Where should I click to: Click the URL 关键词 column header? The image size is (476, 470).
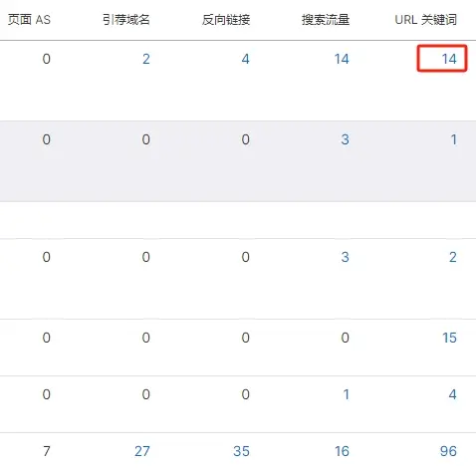point(426,20)
